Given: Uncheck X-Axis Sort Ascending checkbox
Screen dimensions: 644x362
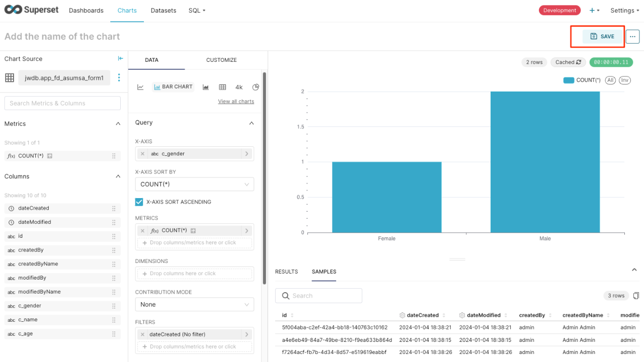Looking at the screenshot, I should click(x=139, y=202).
